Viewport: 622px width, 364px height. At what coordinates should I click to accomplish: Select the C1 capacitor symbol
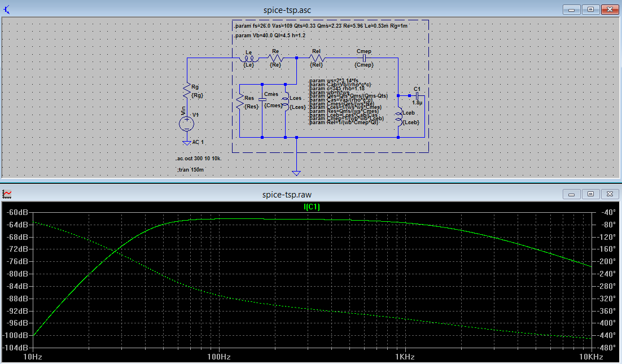(x=417, y=96)
